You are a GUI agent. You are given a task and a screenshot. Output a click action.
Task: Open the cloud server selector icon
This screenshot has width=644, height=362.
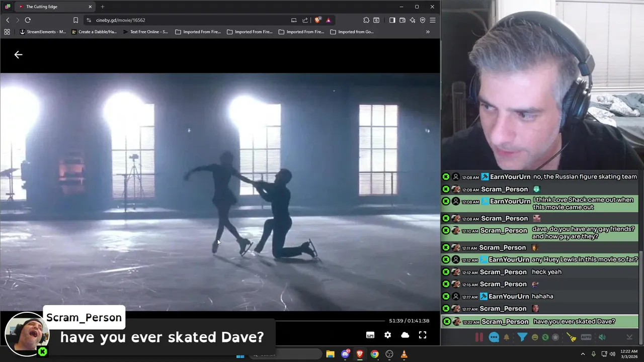coord(405,335)
